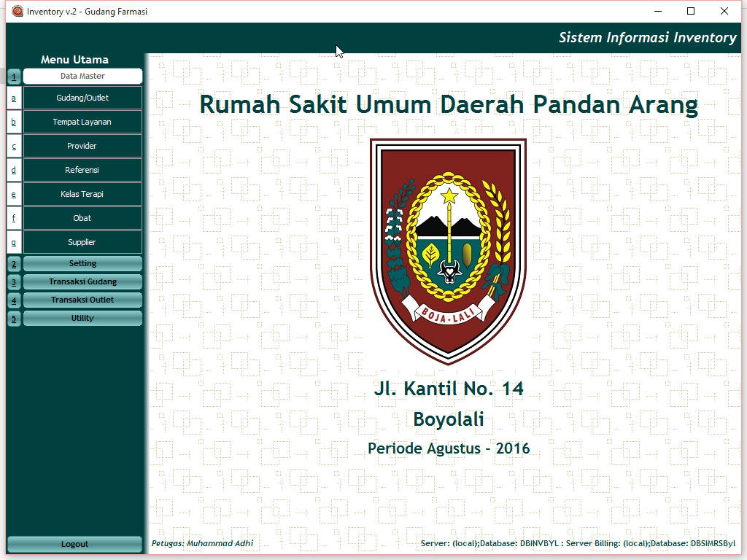Expand the Utility menu section
Viewport: 747px width, 560px height.
(82, 318)
